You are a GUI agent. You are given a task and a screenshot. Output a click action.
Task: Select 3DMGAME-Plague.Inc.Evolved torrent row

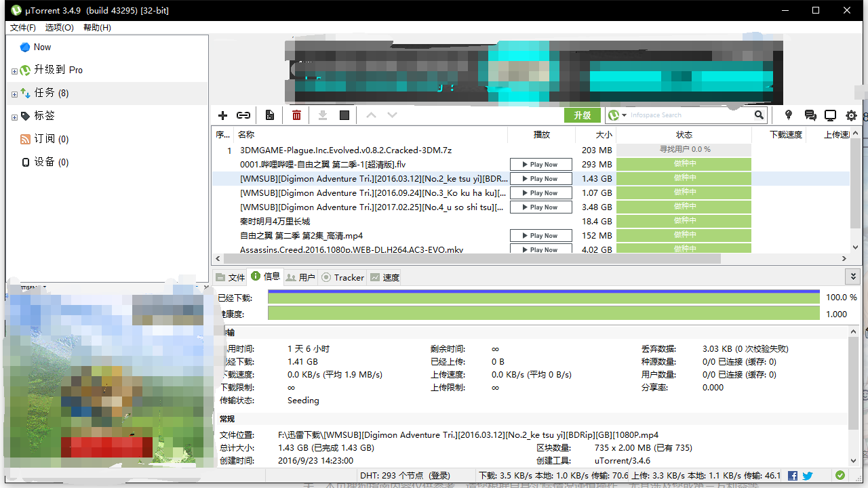pyautogui.click(x=530, y=150)
